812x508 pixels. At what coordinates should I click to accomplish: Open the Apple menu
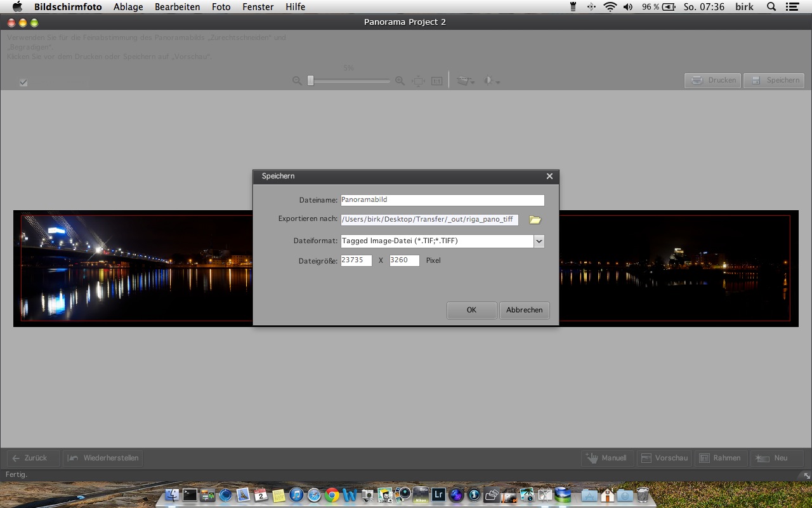pos(17,7)
